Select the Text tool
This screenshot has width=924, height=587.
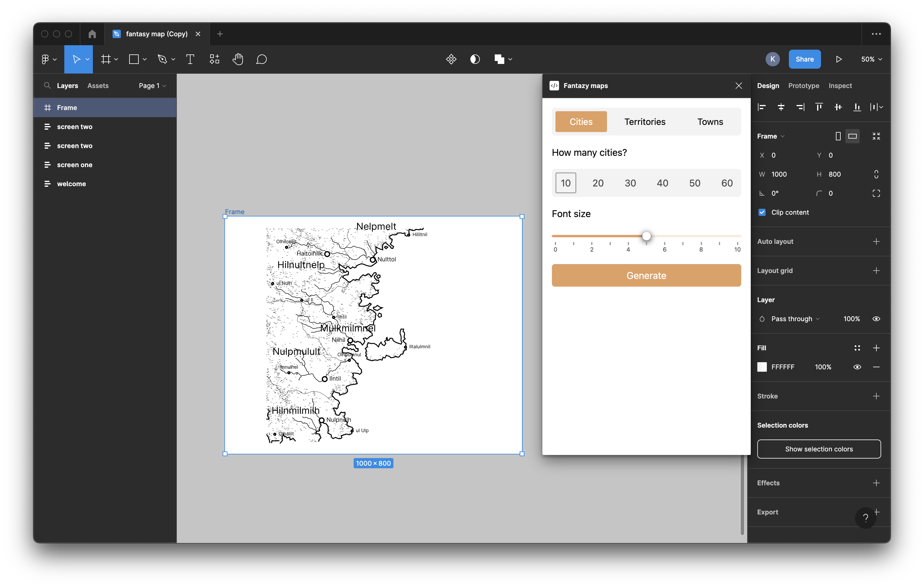190,59
